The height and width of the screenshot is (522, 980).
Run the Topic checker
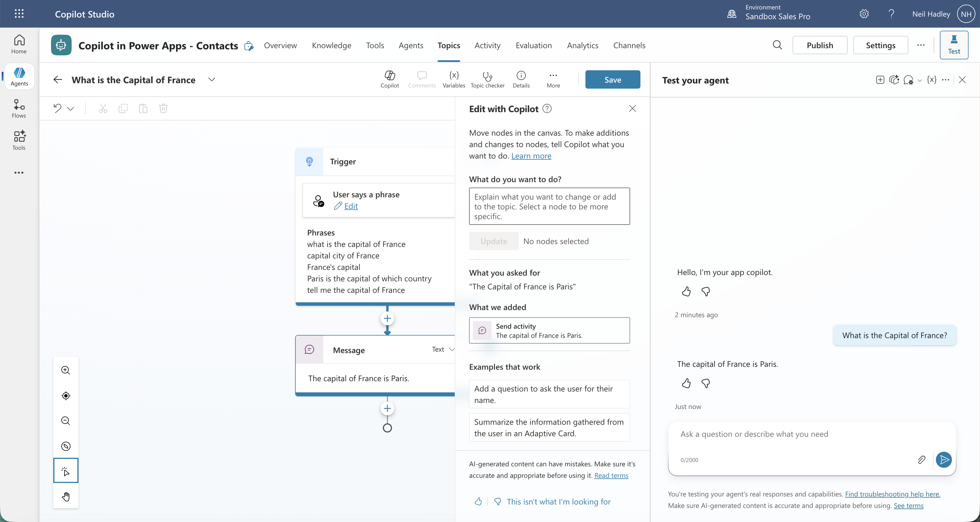487,79
